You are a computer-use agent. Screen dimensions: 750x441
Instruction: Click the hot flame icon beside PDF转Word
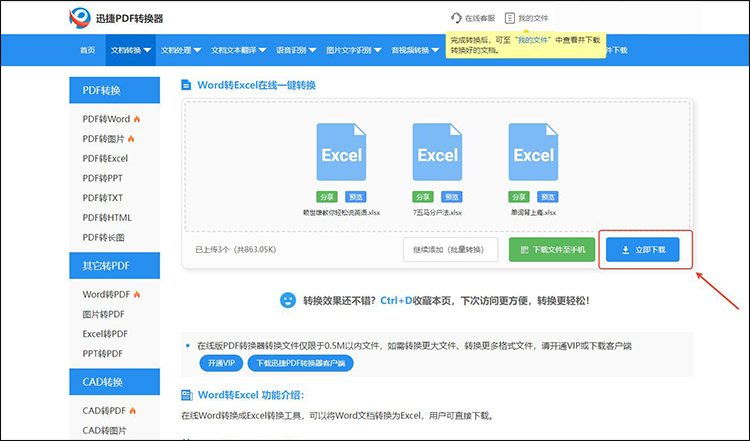coord(137,119)
